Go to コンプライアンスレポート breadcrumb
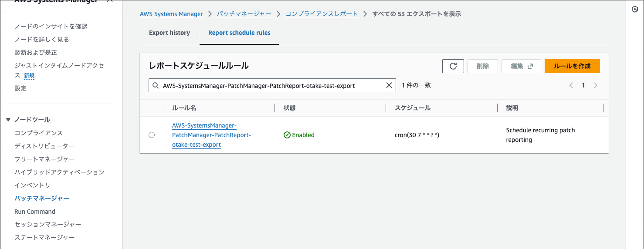The height and width of the screenshot is (249, 644). (322, 14)
